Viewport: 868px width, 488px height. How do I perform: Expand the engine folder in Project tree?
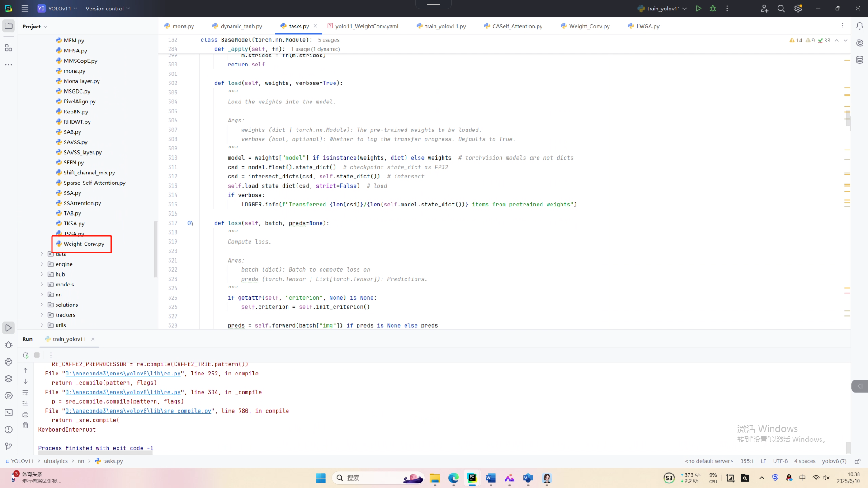[x=42, y=264]
